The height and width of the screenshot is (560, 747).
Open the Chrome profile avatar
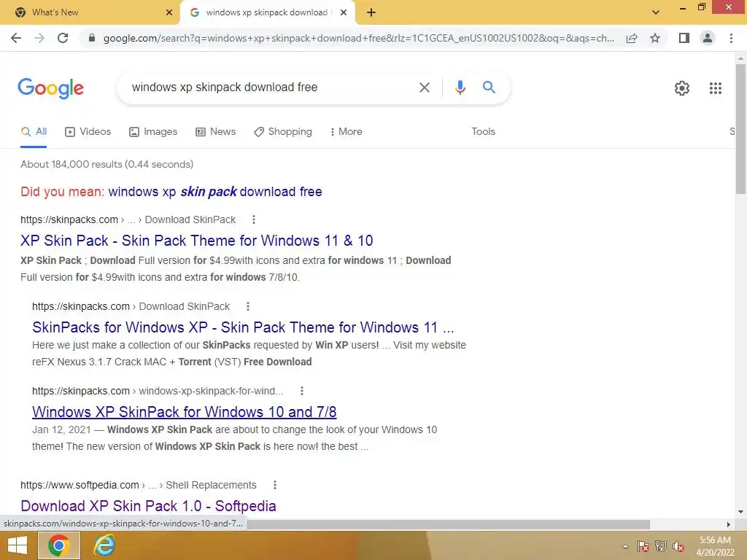[708, 38]
